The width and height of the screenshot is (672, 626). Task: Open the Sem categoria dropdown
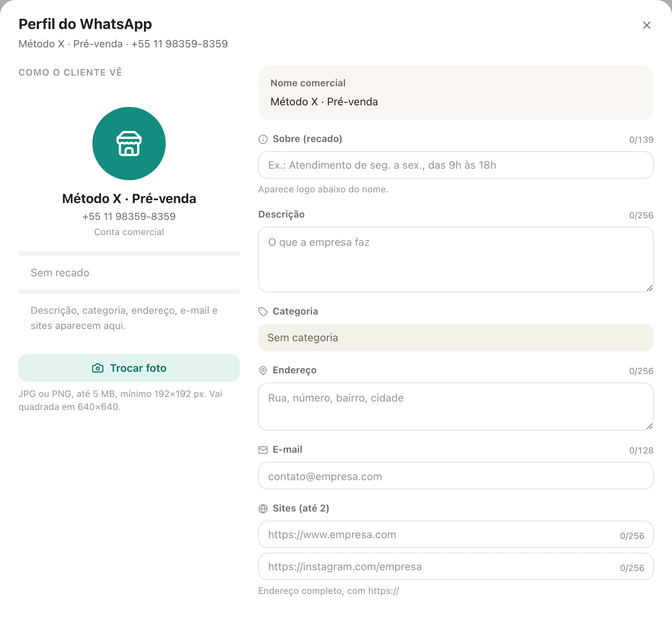pos(456,337)
